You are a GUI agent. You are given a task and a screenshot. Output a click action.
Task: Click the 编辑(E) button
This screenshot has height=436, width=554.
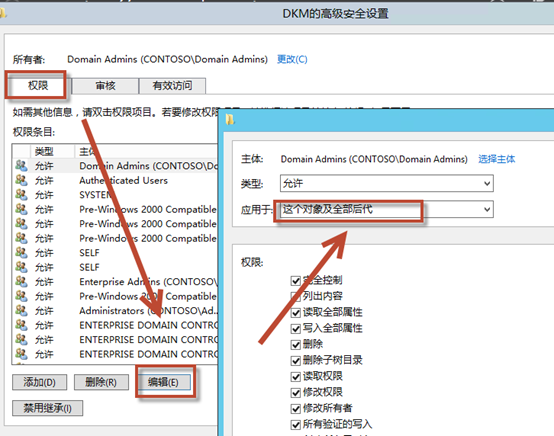tap(164, 382)
